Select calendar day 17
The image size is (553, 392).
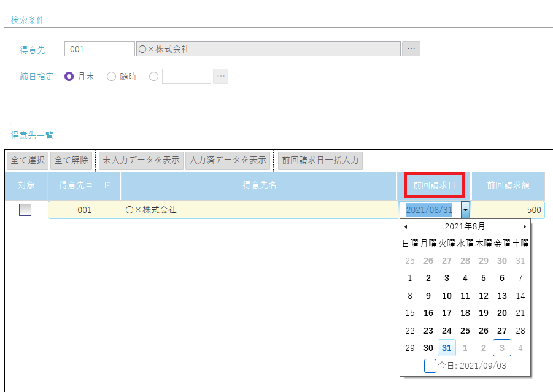pyautogui.click(x=447, y=313)
